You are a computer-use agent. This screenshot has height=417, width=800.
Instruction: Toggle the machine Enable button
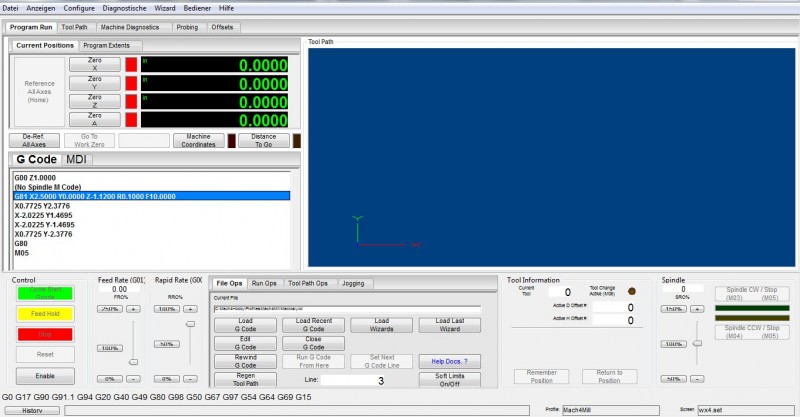pos(45,376)
